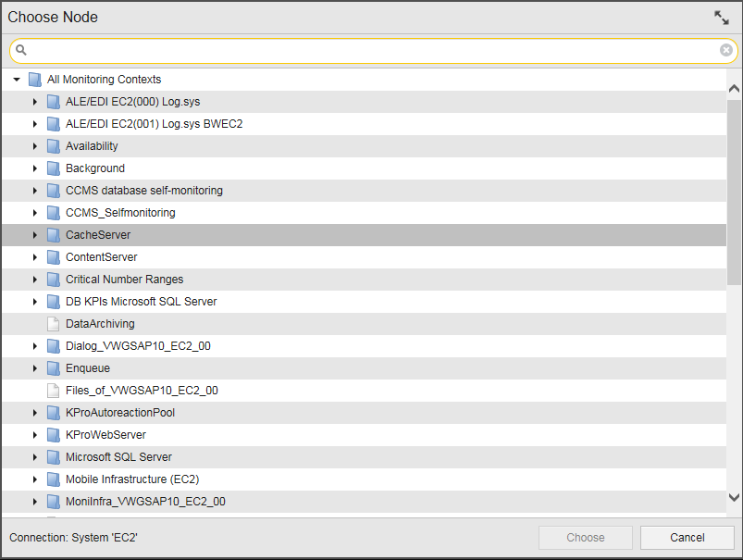Click inside the search input field
This screenshot has width=743, height=560.
coord(374,50)
